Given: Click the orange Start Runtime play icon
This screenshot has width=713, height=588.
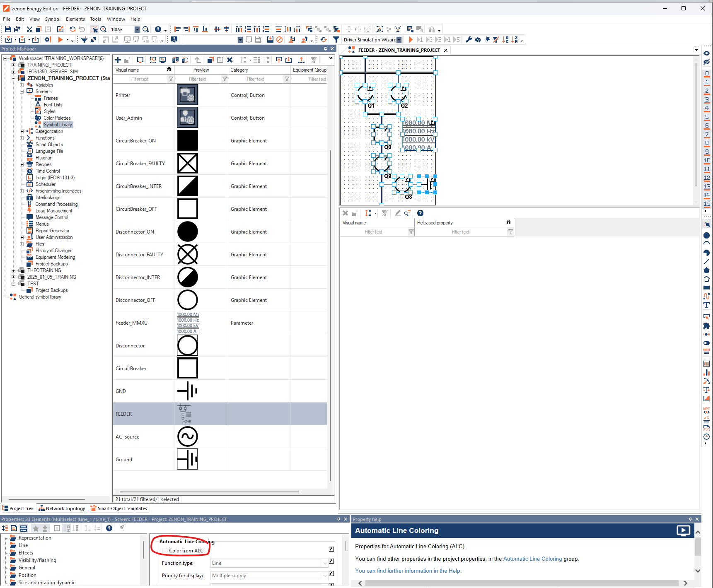Looking at the screenshot, I should click(x=60, y=40).
